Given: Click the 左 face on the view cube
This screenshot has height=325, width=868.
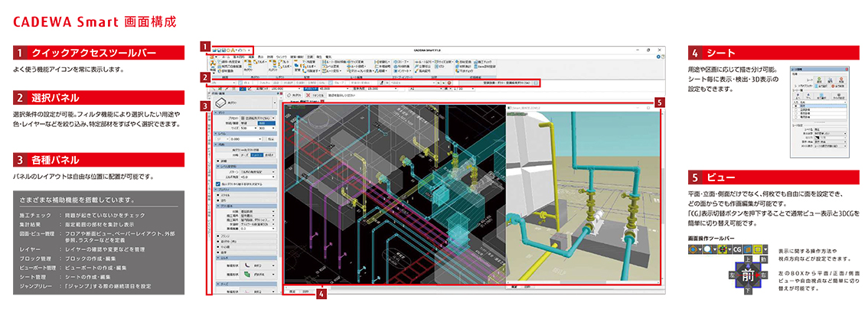Looking at the screenshot, I should pyautogui.click(x=733, y=275).
